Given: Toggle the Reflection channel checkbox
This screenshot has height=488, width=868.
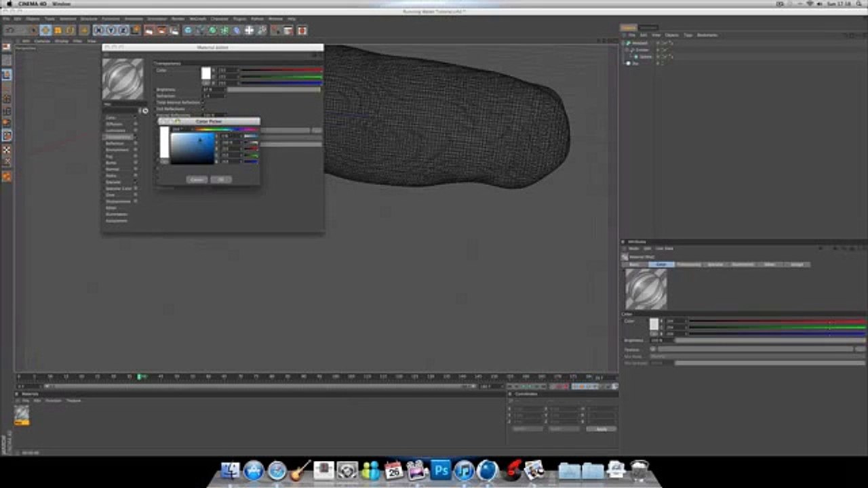Looking at the screenshot, I should pos(136,144).
